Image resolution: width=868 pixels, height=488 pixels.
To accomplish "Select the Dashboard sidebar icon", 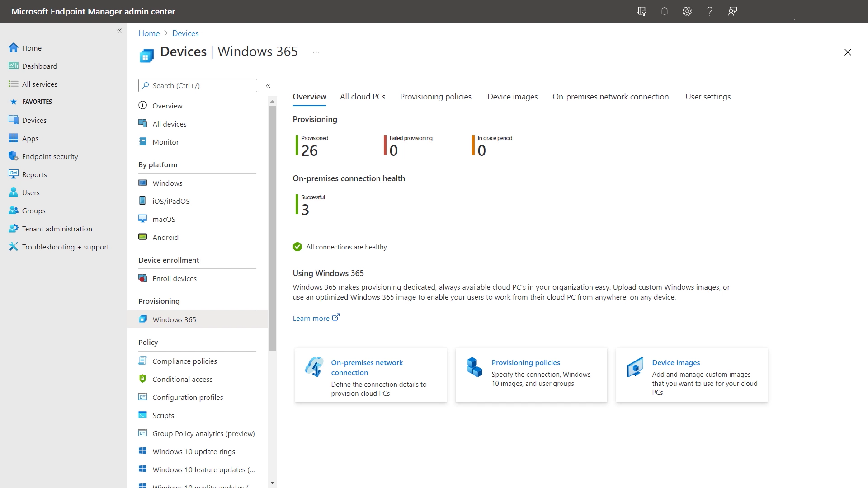I will click(x=14, y=66).
